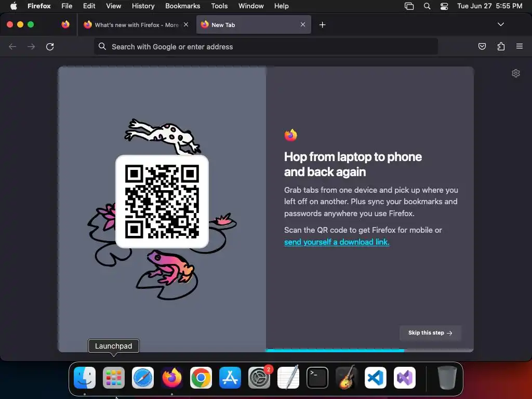Open System Settings from the dock

coord(259,378)
